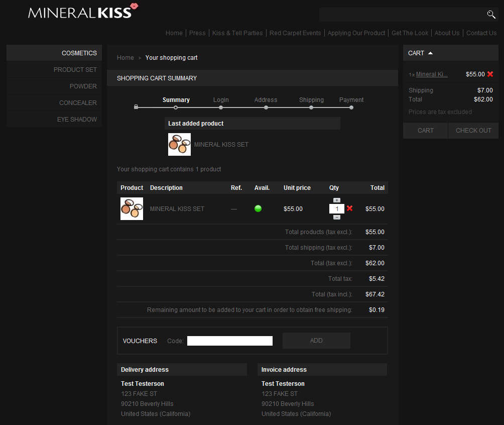Click the search input field

tap(402, 15)
